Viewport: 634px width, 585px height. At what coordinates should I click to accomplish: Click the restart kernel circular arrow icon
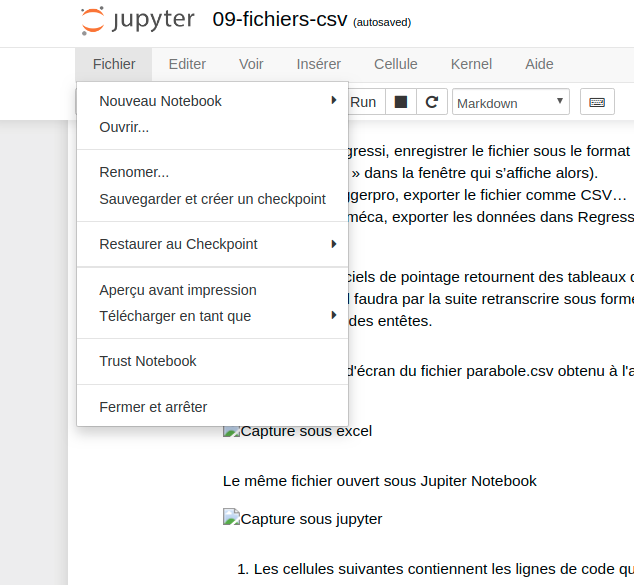[x=432, y=102]
